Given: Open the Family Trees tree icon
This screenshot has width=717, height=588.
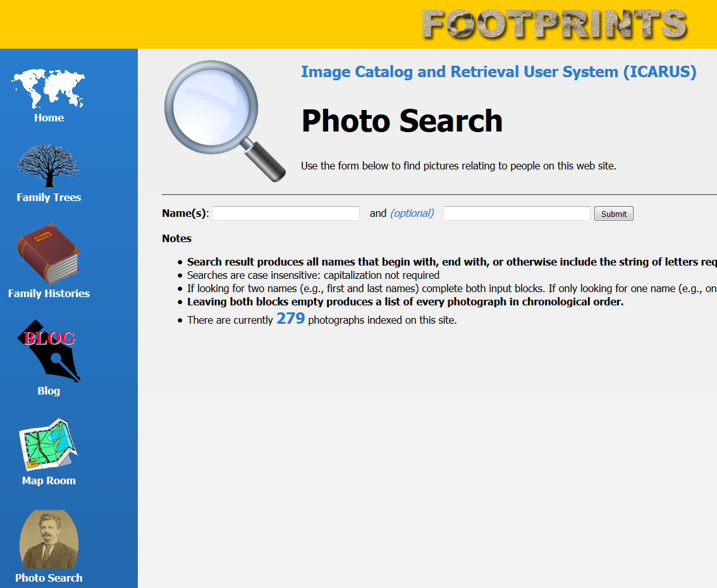Looking at the screenshot, I should tap(49, 166).
